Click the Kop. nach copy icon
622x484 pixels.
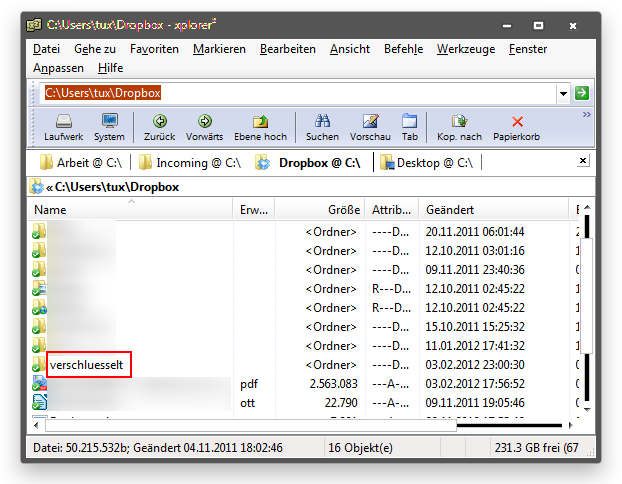click(x=459, y=127)
